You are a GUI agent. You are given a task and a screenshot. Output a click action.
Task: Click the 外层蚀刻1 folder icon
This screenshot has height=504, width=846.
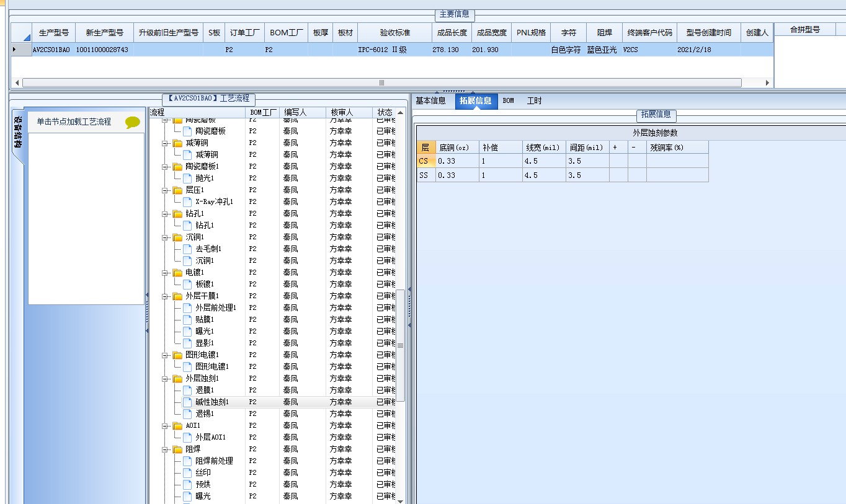coord(177,379)
